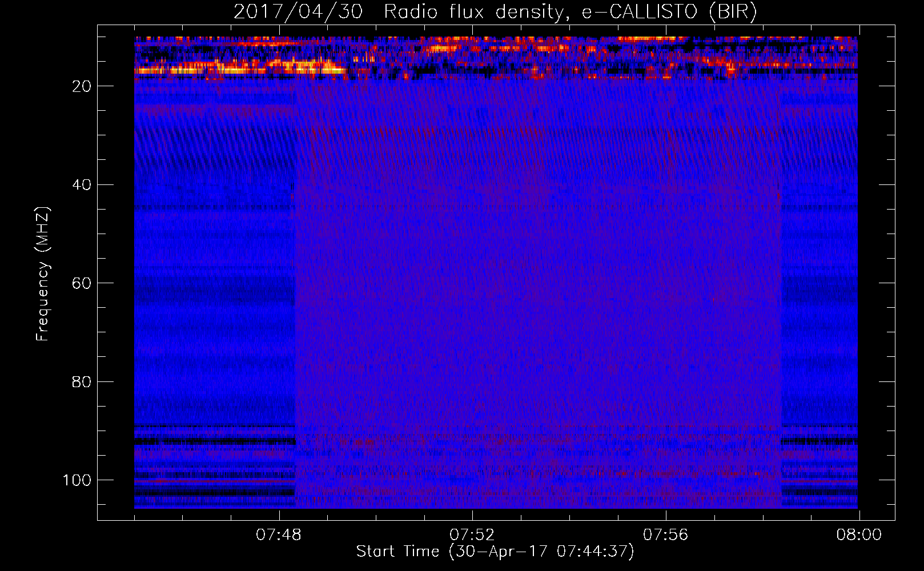Select the 07:56 time tick label
924x571 pixels.
tap(665, 535)
